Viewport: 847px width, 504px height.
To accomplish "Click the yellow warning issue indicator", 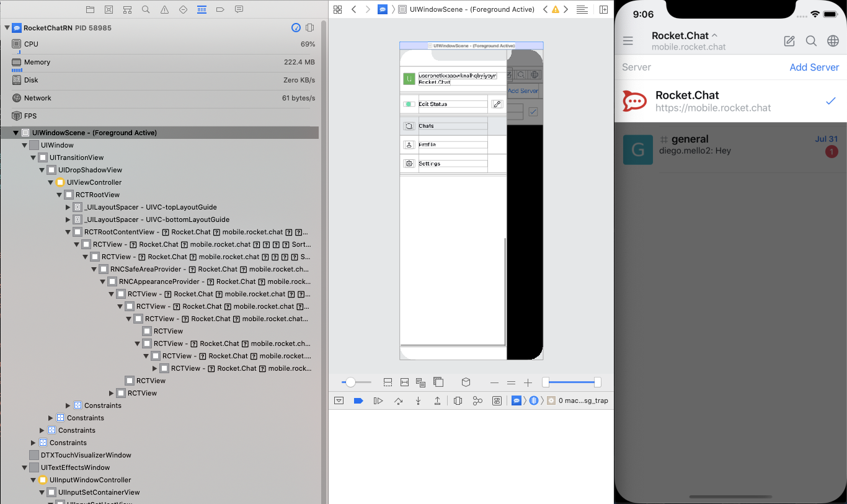I will pos(556,9).
